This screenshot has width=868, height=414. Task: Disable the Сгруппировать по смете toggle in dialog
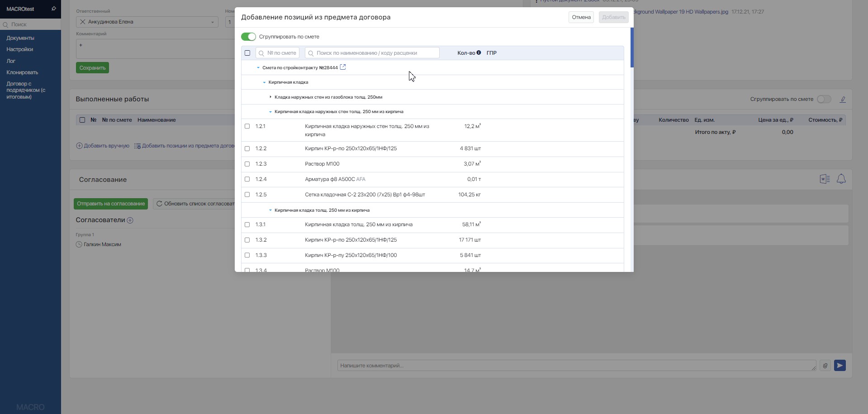click(x=248, y=37)
